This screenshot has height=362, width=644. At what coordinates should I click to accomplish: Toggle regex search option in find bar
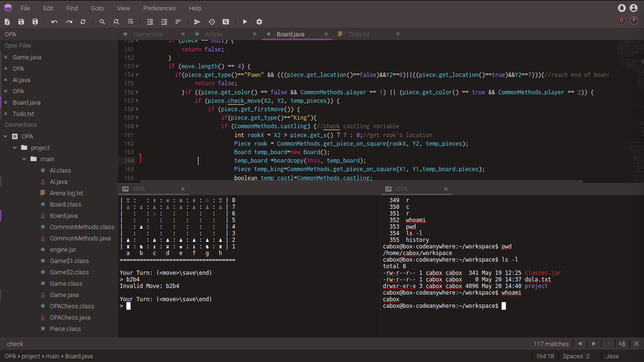point(608,344)
